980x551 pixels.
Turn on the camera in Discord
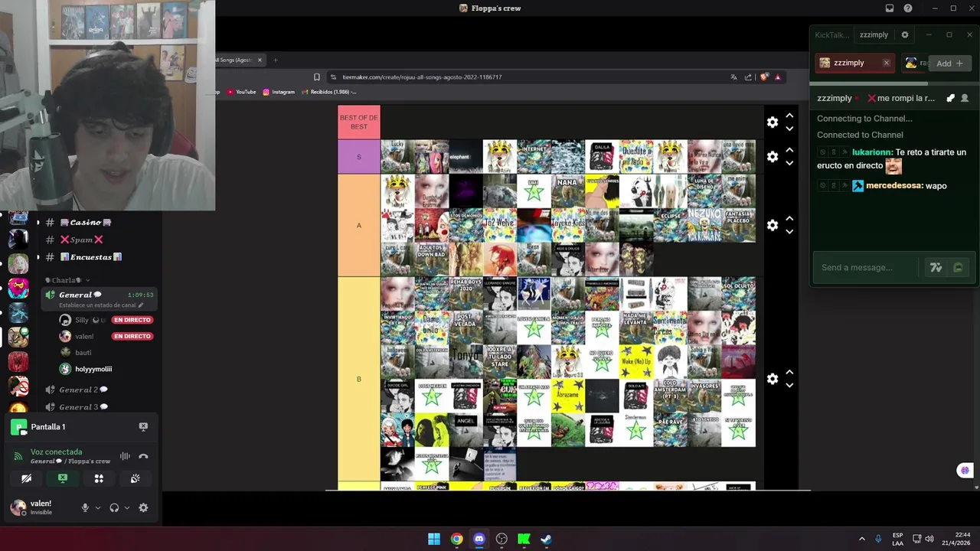(x=27, y=478)
